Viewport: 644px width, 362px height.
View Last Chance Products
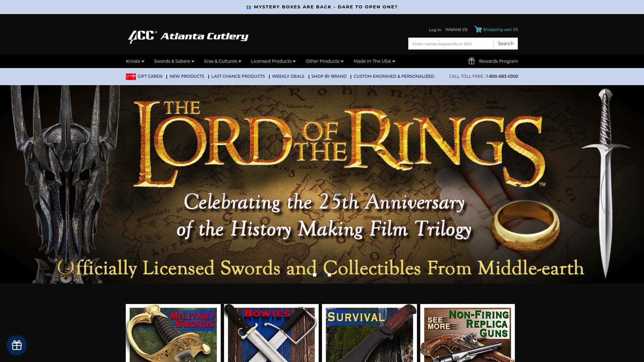tap(238, 76)
